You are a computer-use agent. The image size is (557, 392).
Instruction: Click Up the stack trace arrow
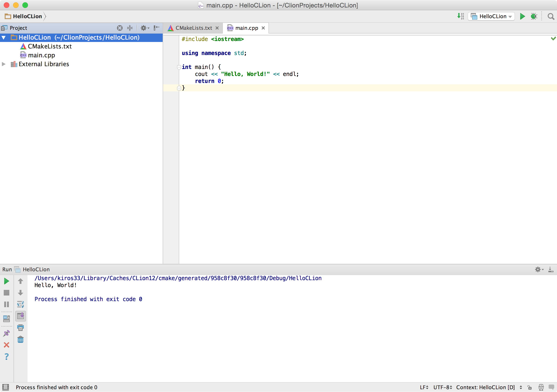pyautogui.click(x=21, y=281)
